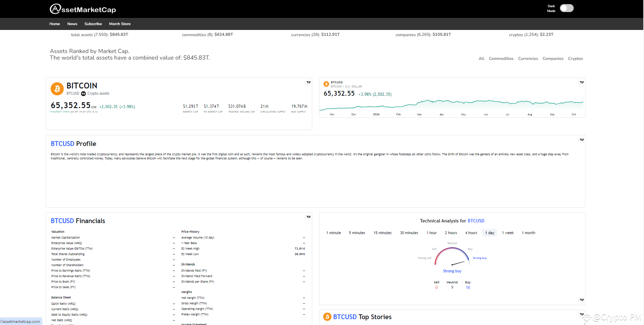Toggle the Dark Mode switch
This screenshot has height=325, width=644.
click(566, 8)
